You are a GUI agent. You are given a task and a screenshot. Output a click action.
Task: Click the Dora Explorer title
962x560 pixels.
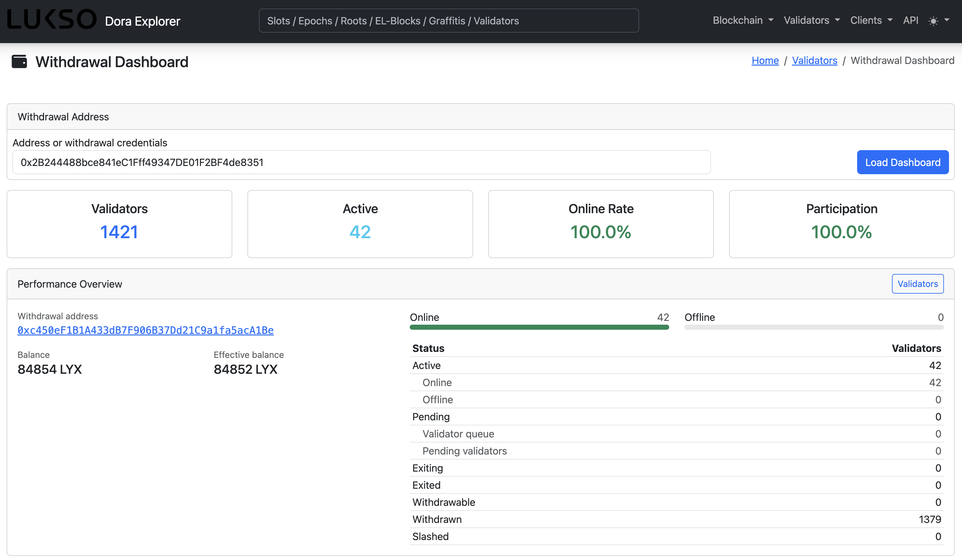(142, 21)
